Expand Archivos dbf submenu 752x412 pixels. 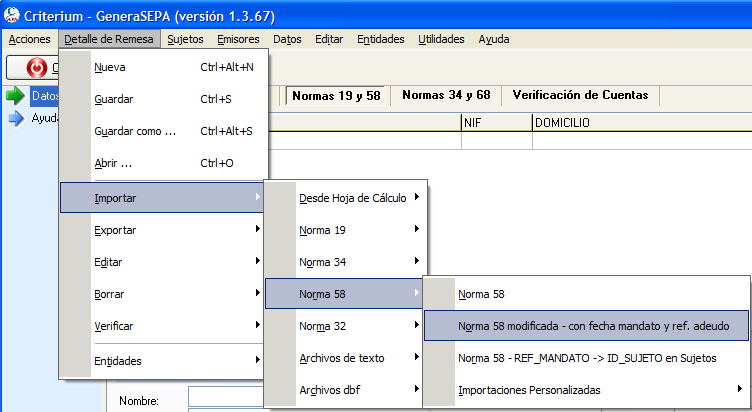345,390
